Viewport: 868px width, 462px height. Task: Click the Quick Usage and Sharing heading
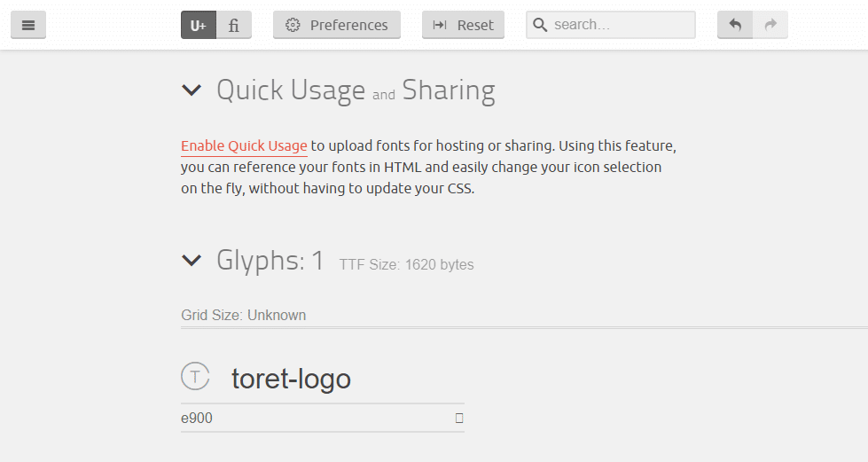click(x=356, y=90)
